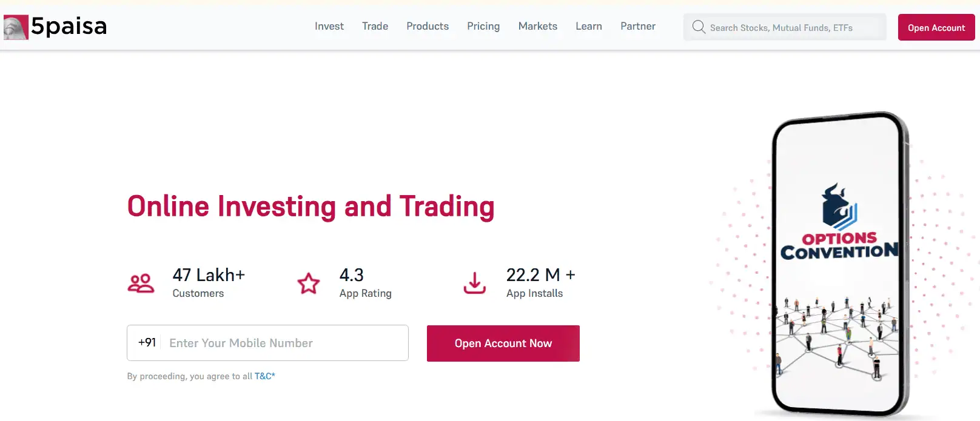Click the 5paisa logo

coord(55,27)
